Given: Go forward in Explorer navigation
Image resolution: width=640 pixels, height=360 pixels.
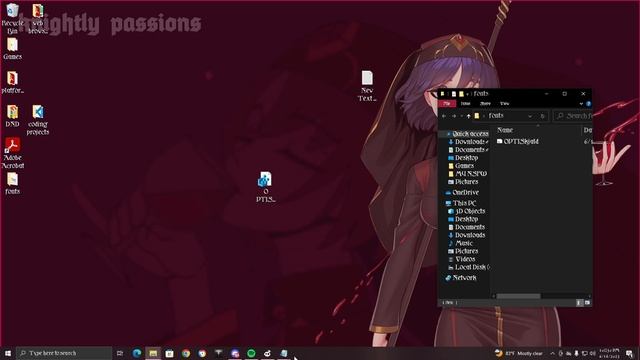Looking at the screenshot, I should tap(453, 116).
